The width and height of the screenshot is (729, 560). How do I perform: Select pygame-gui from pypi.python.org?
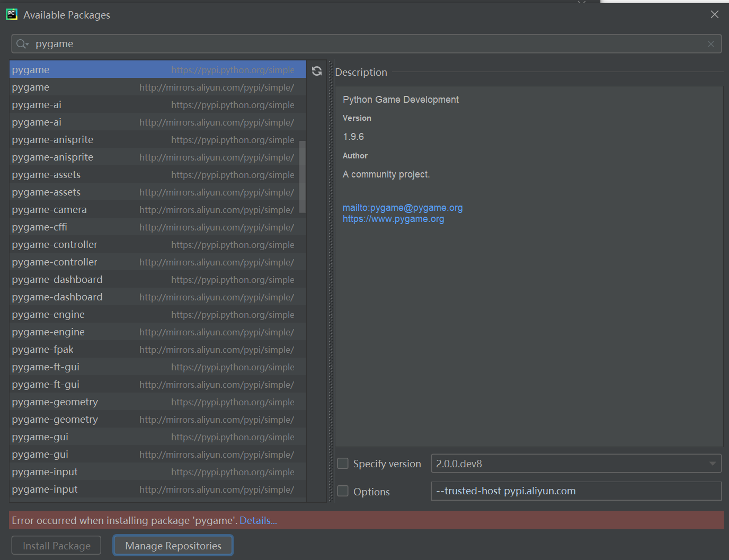coord(158,437)
